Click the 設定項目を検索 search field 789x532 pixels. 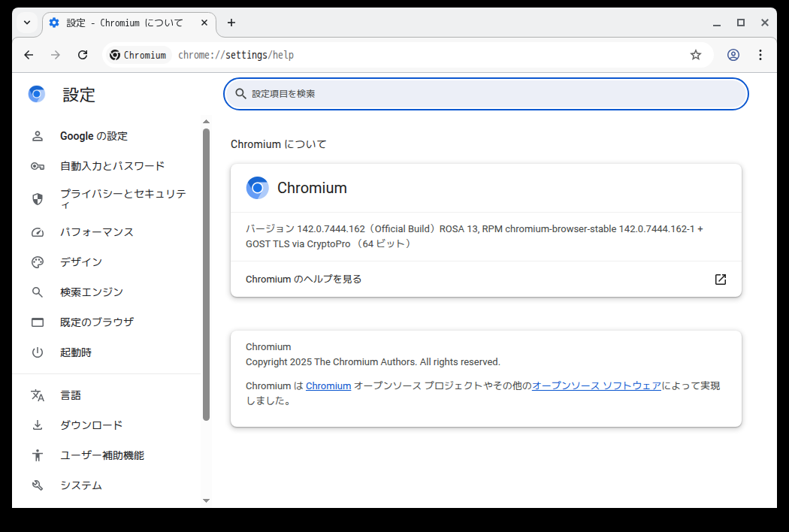486,94
